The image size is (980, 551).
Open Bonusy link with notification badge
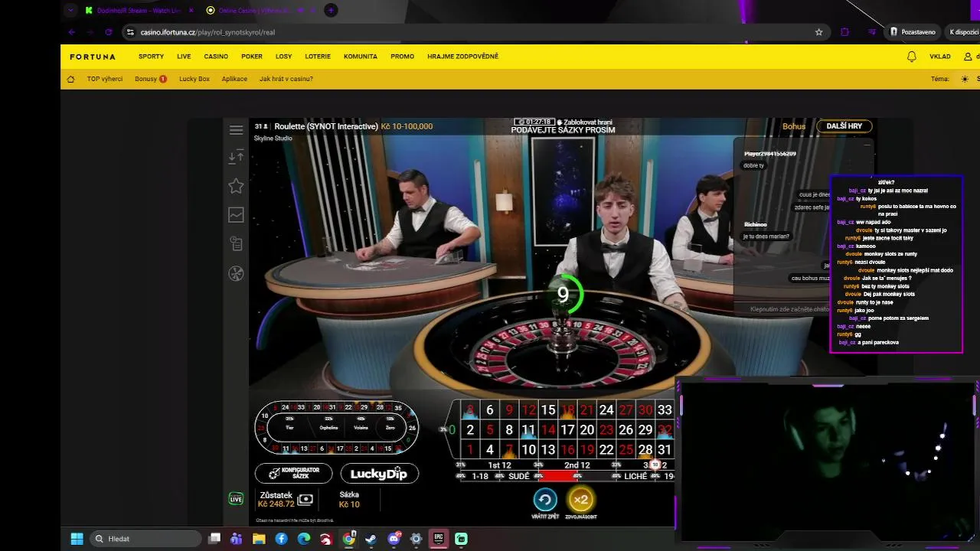tap(151, 79)
